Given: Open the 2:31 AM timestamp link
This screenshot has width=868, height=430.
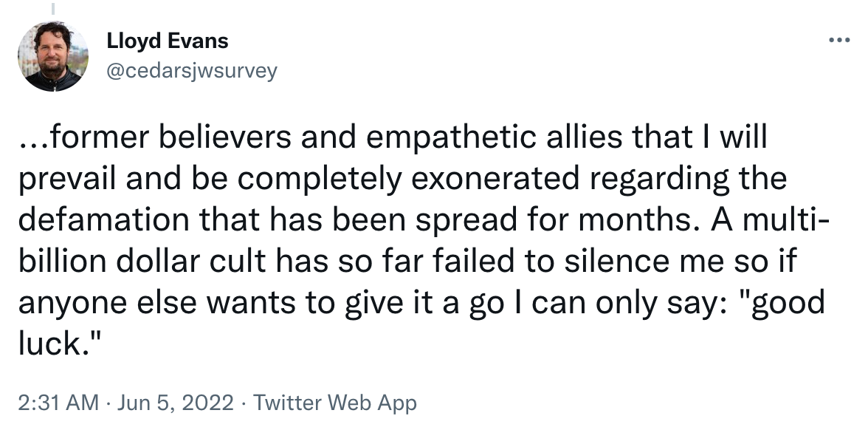Looking at the screenshot, I should point(59,403).
